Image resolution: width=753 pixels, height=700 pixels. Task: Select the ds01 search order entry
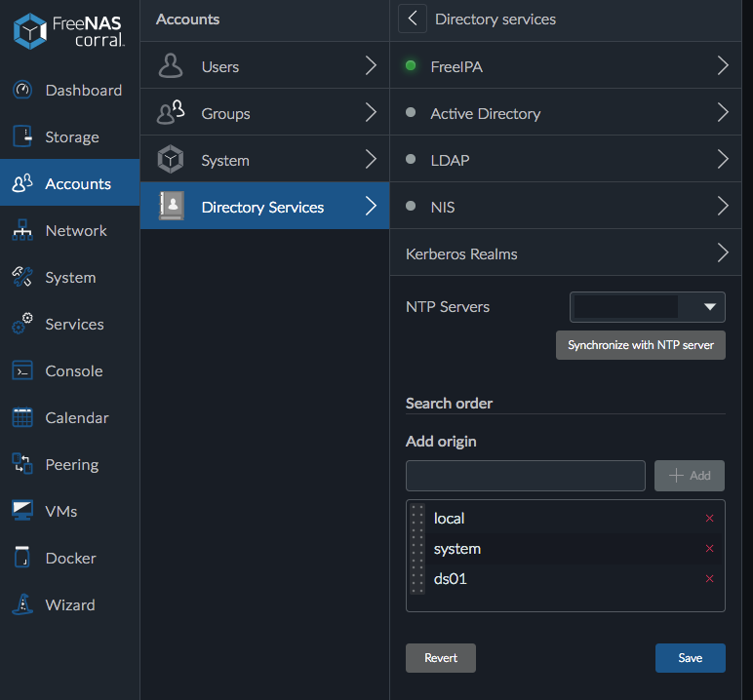tap(566, 578)
